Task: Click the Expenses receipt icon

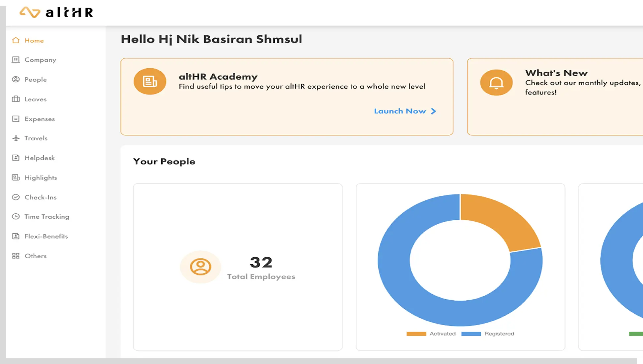Action: coord(16,119)
